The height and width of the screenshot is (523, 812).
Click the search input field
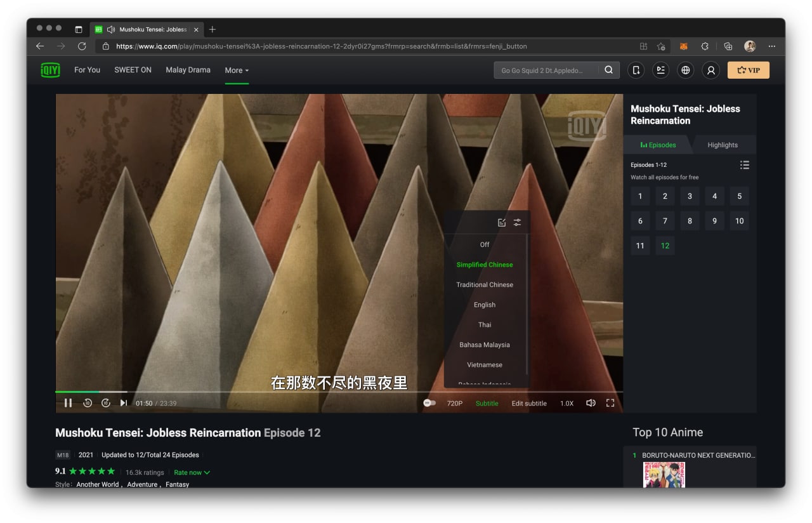pos(546,70)
